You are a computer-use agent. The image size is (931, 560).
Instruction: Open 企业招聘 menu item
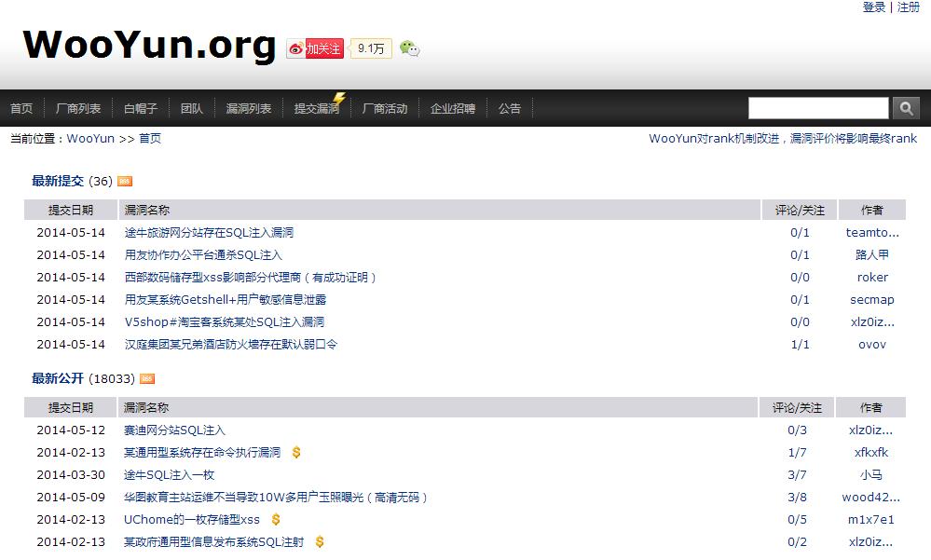click(x=452, y=109)
